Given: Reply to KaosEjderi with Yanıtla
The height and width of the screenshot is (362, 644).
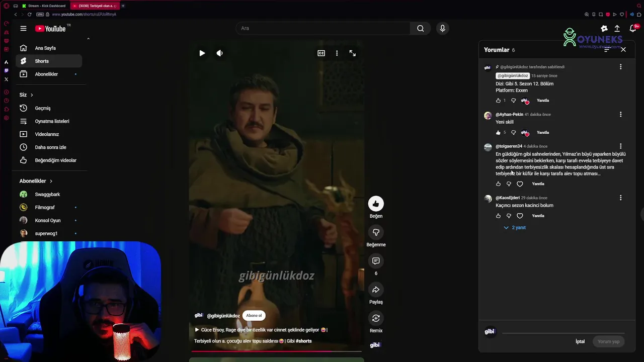Looking at the screenshot, I should pos(538,216).
